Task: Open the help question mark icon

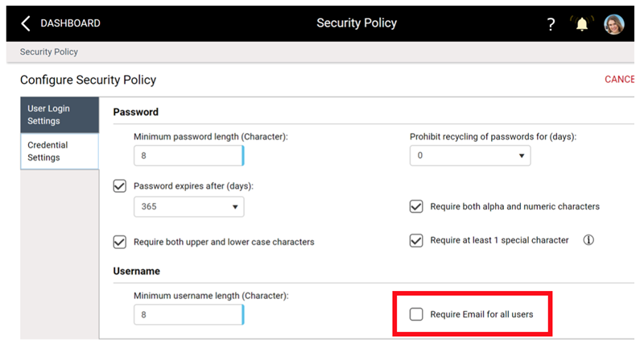Action: pyautogui.click(x=551, y=24)
